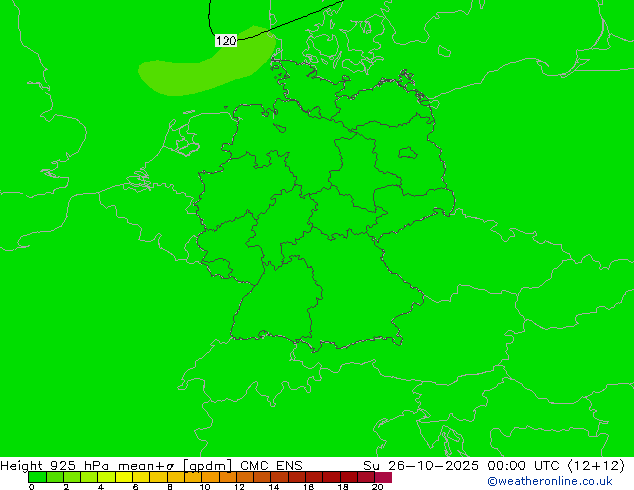Select the magenta legend swatch beyond 20

tap(383, 477)
